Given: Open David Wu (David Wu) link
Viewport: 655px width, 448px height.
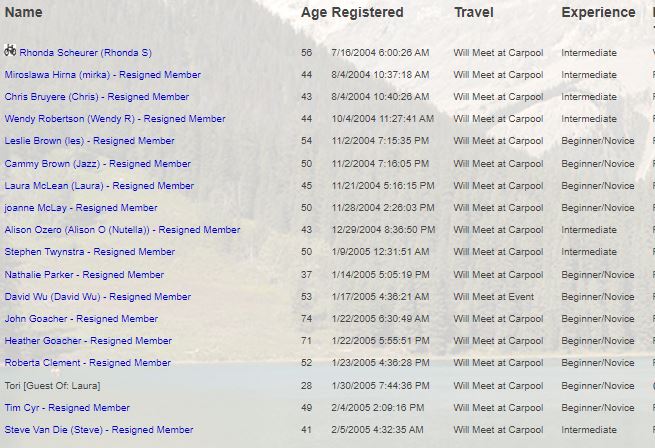Looking at the screenshot, I should click(98, 297).
